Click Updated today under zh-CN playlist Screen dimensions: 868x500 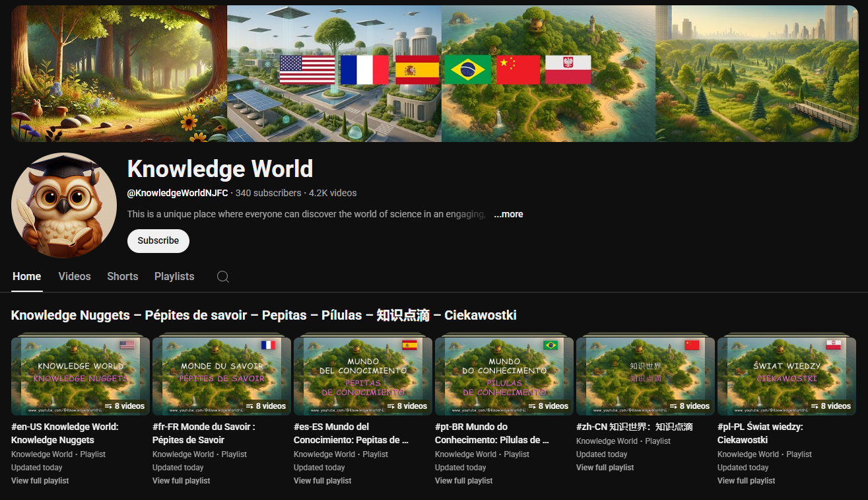[602, 454]
